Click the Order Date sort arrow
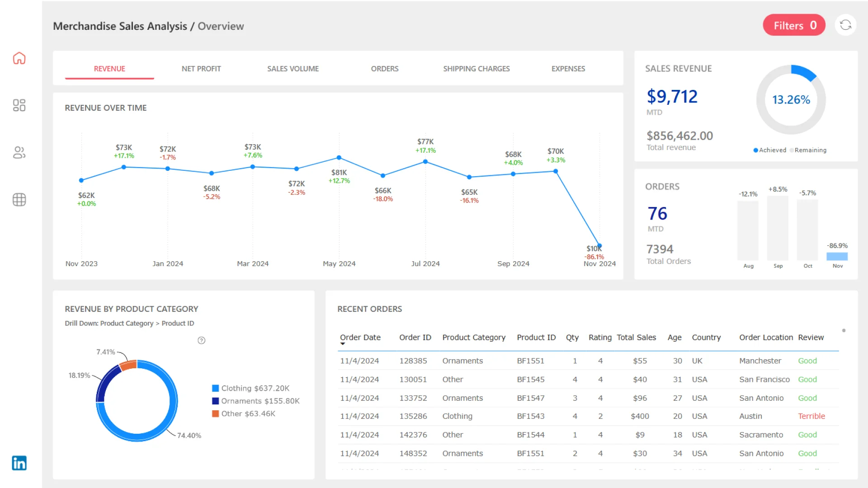The width and height of the screenshot is (868, 488). (343, 344)
